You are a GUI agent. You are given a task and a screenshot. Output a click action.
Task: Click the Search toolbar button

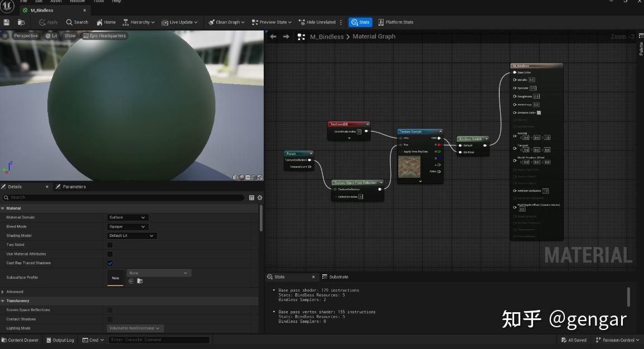(77, 22)
